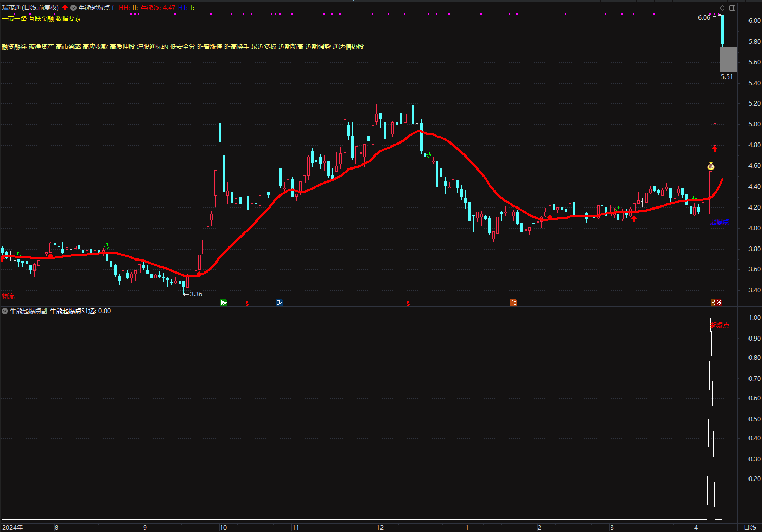Click the 2024年 label on time axis

coord(12,527)
